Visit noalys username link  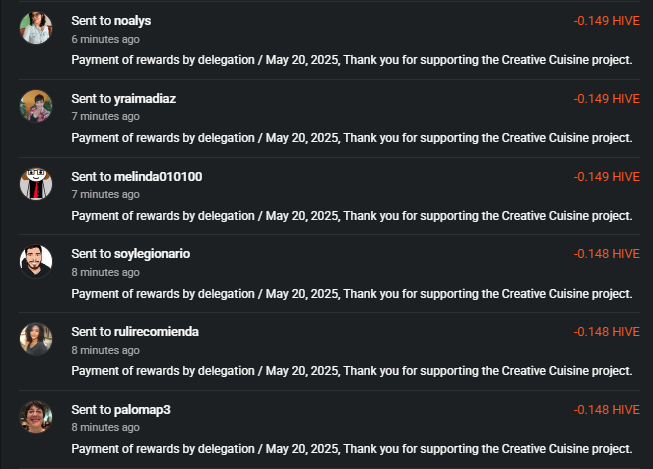pyautogui.click(x=132, y=21)
